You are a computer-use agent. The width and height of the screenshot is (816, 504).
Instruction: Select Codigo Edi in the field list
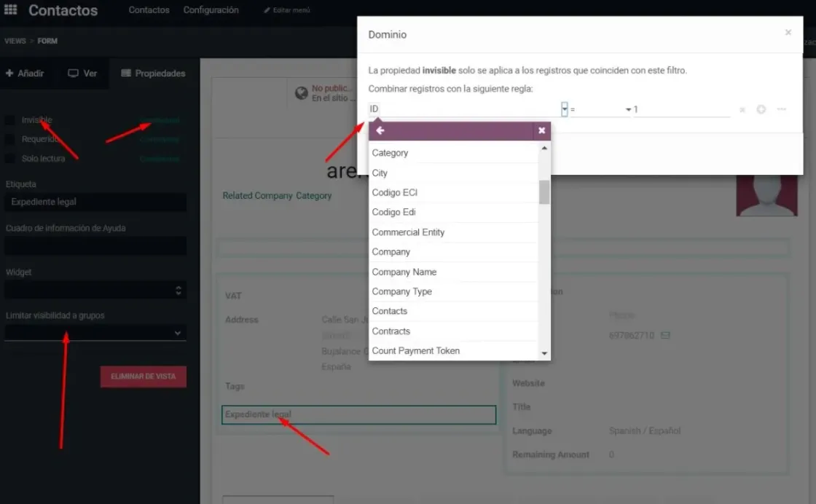coord(453,212)
